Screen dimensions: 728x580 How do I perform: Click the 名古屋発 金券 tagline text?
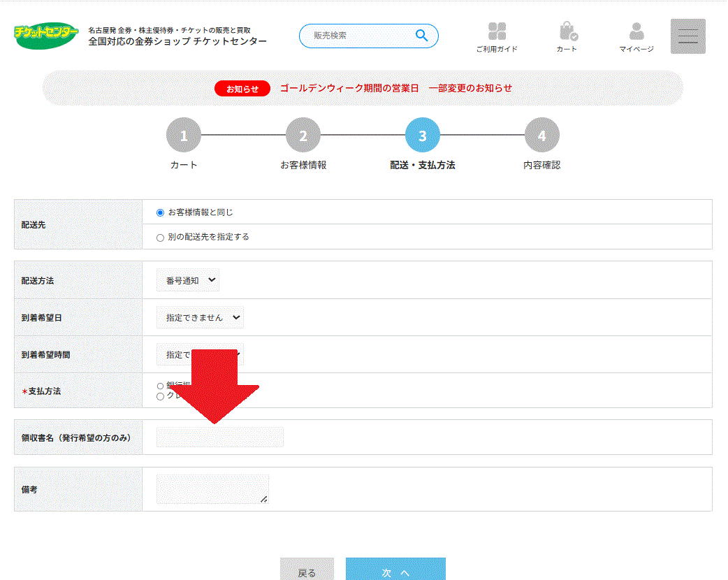pyautogui.click(x=170, y=30)
